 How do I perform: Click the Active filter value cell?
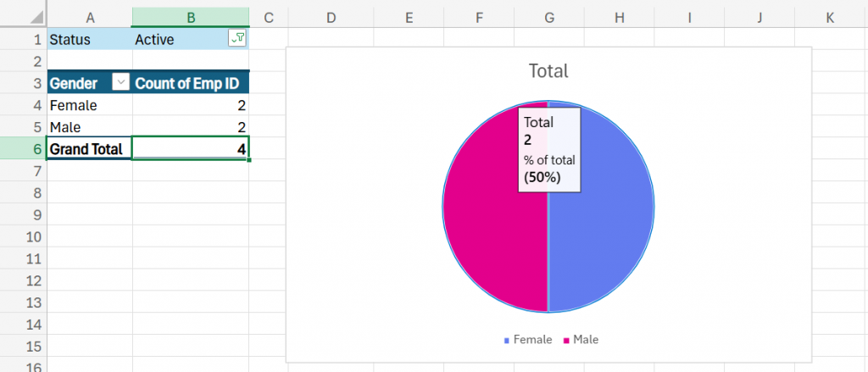pos(178,39)
